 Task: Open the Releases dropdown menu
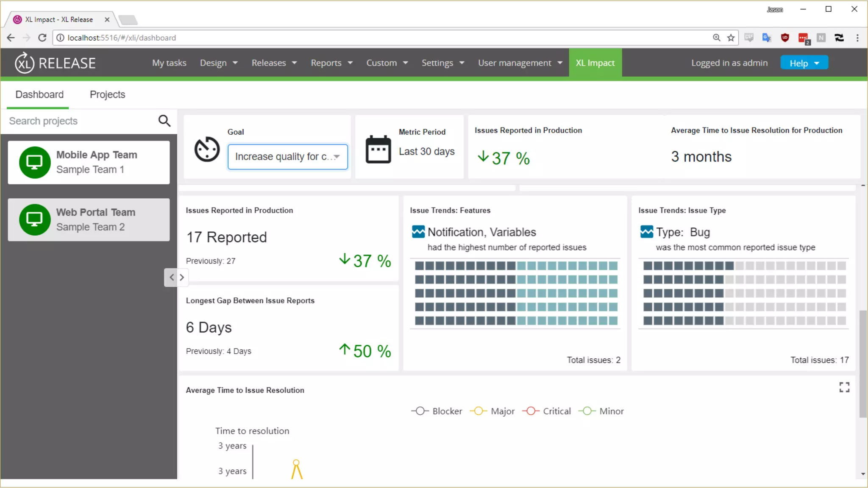274,63
